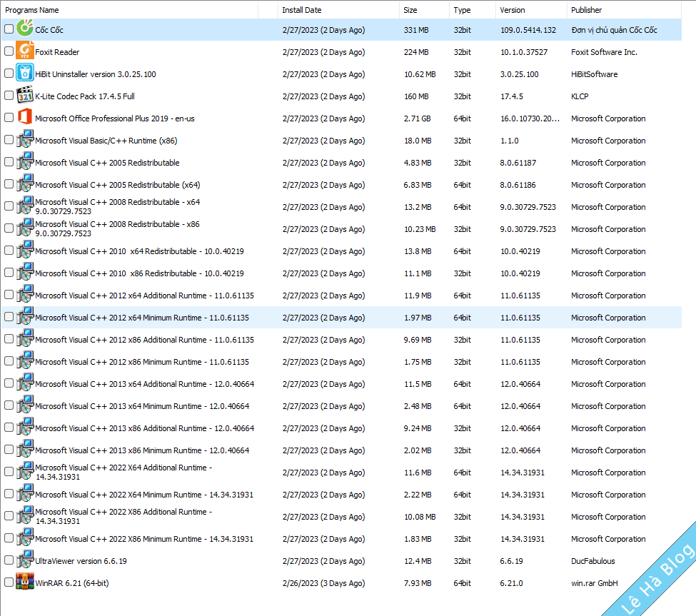Click the HiBit Uninstaller icon

tap(25, 74)
